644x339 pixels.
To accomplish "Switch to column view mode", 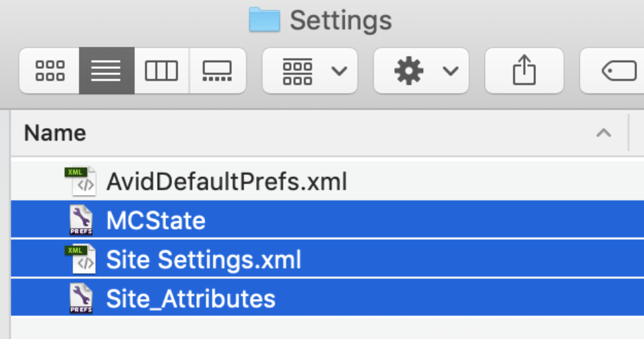I will [x=162, y=71].
